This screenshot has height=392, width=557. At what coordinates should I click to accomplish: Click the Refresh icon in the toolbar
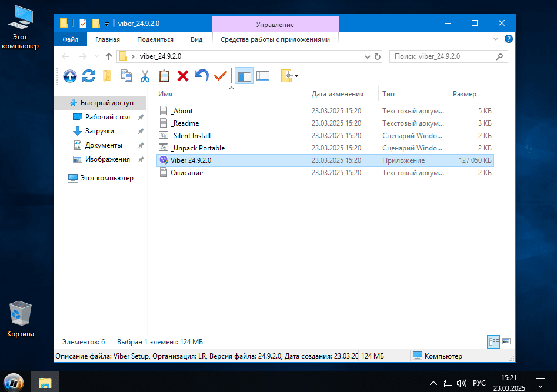(89, 75)
